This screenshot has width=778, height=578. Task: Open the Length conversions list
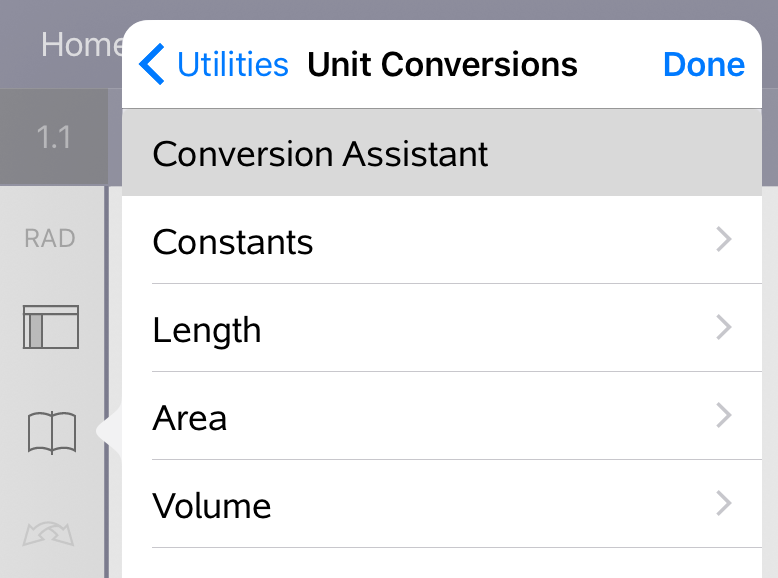207,330
